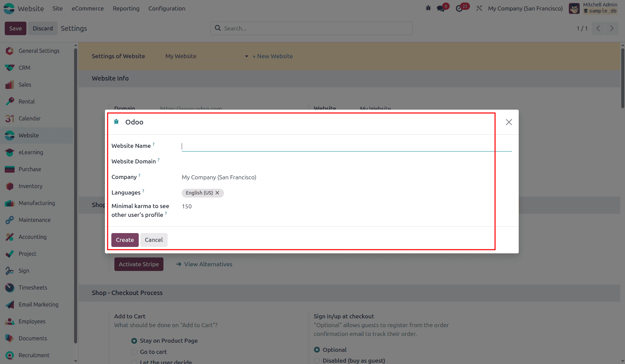The image size is (625, 364).
Task: Select Stay on Product Page radio option
Action: pos(134,341)
